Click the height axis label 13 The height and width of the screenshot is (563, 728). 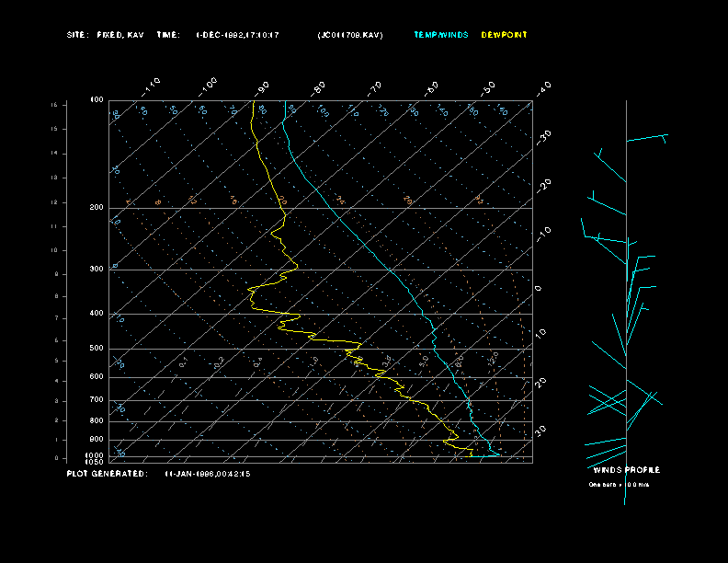click(x=55, y=178)
